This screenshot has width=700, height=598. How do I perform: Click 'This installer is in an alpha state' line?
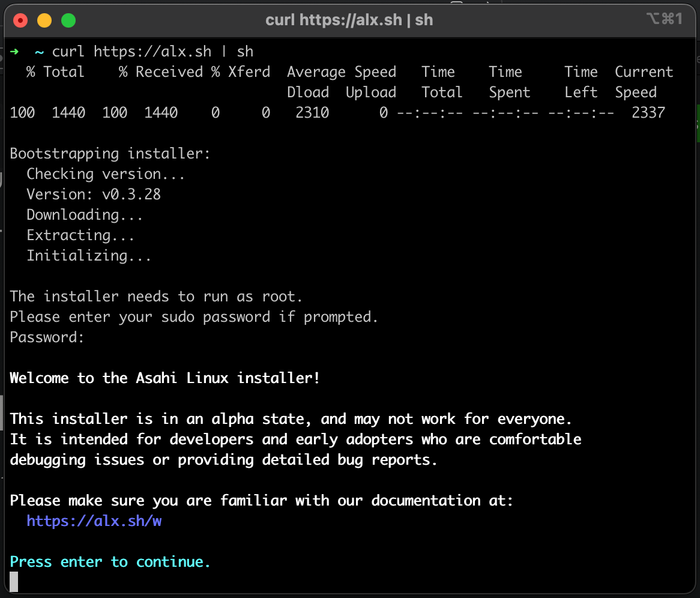tap(291, 419)
